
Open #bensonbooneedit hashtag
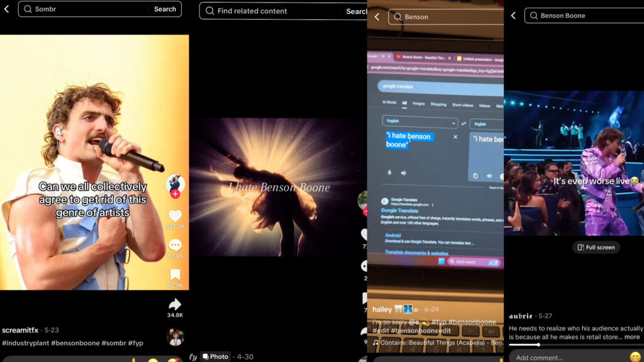421,331
